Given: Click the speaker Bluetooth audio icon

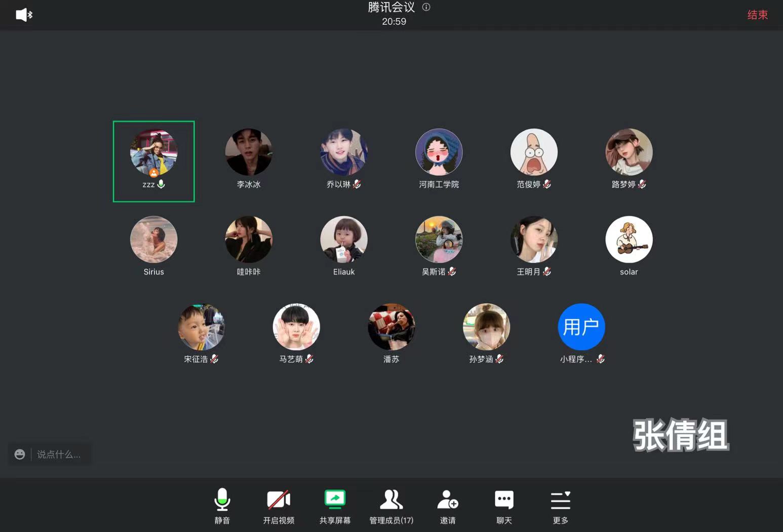Looking at the screenshot, I should pos(24,15).
